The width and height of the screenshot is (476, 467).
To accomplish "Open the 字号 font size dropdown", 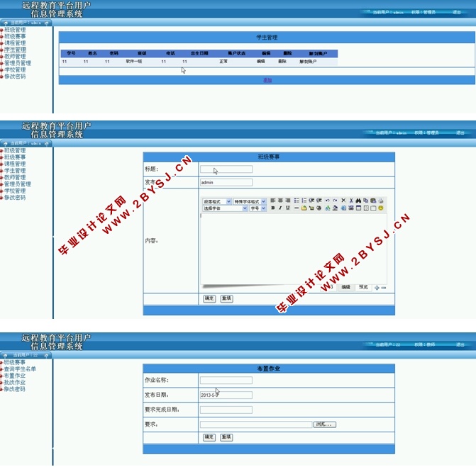I will pyautogui.click(x=258, y=208).
